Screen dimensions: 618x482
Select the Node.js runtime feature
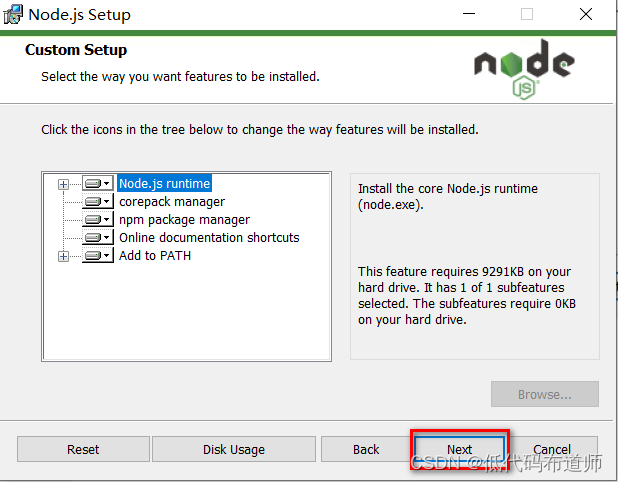(164, 184)
